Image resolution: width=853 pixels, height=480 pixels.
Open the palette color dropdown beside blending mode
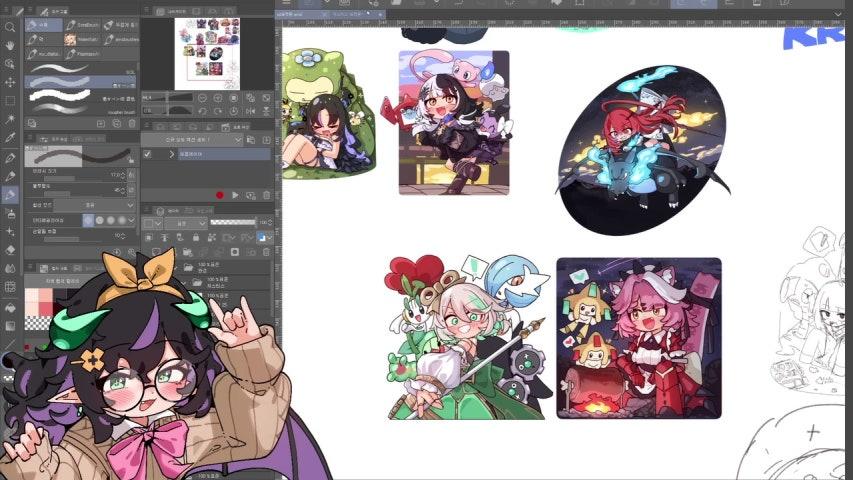pos(152,223)
